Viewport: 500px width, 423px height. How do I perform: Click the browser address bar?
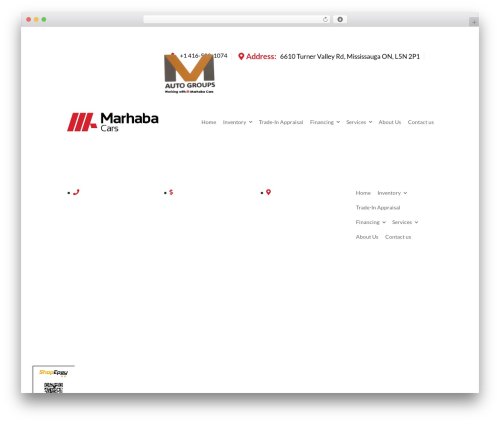click(x=237, y=19)
